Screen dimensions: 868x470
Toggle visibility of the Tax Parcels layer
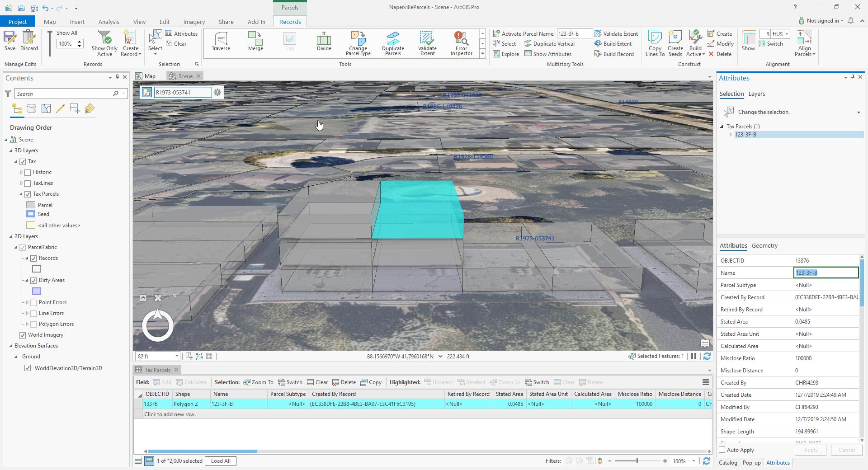(28, 193)
